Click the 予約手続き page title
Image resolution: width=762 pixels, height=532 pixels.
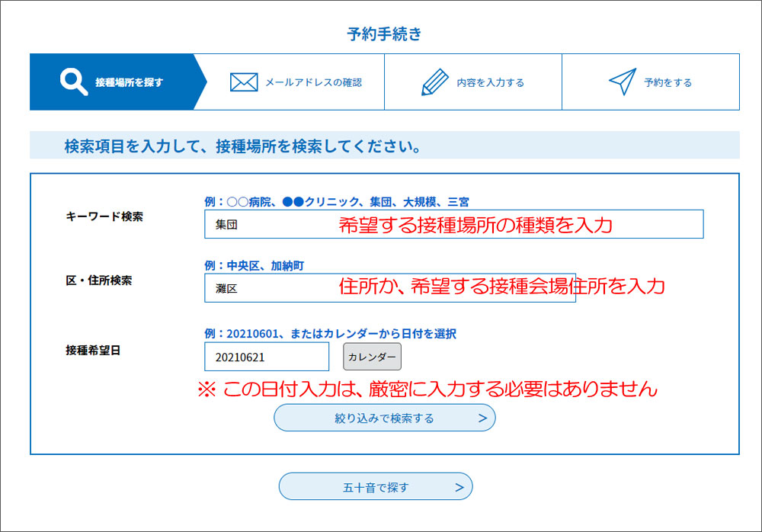(384, 34)
